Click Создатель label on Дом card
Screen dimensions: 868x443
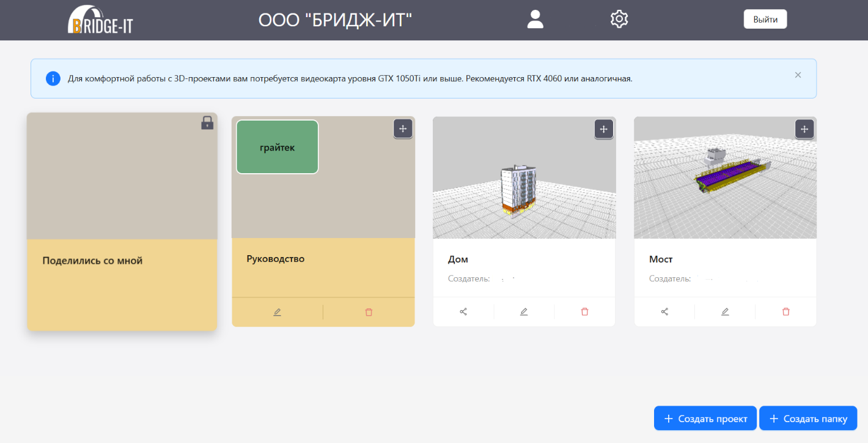pyautogui.click(x=469, y=279)
